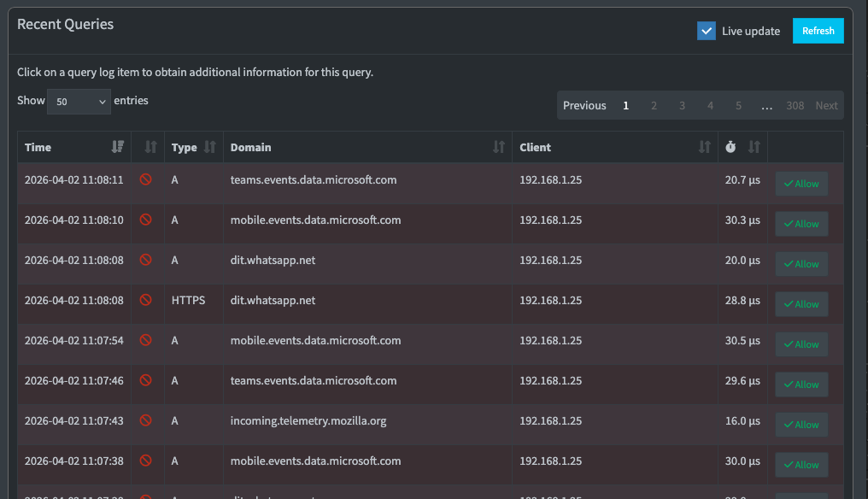Screen dimensions: 868x499
Task: Toggle the Live update checkbox
Action: 706,31
